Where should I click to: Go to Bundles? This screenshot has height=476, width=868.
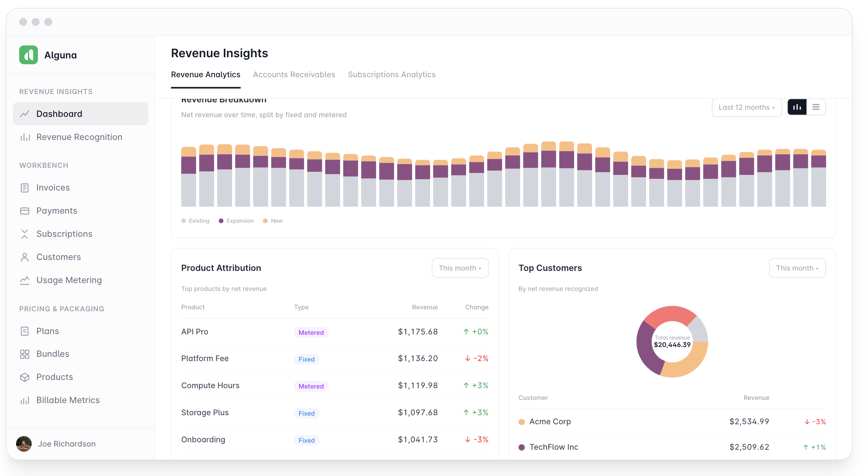pos(80,354)
